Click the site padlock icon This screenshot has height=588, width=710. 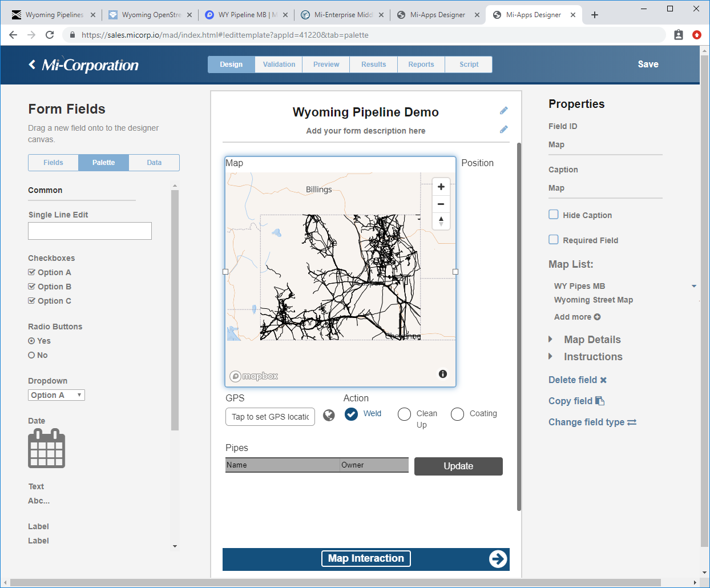pos(72,35)
